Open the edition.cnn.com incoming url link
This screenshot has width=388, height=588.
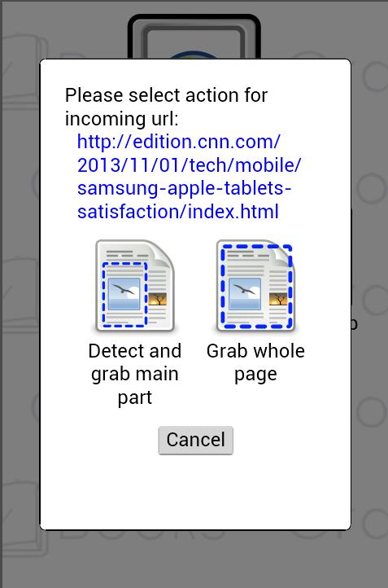189,176
